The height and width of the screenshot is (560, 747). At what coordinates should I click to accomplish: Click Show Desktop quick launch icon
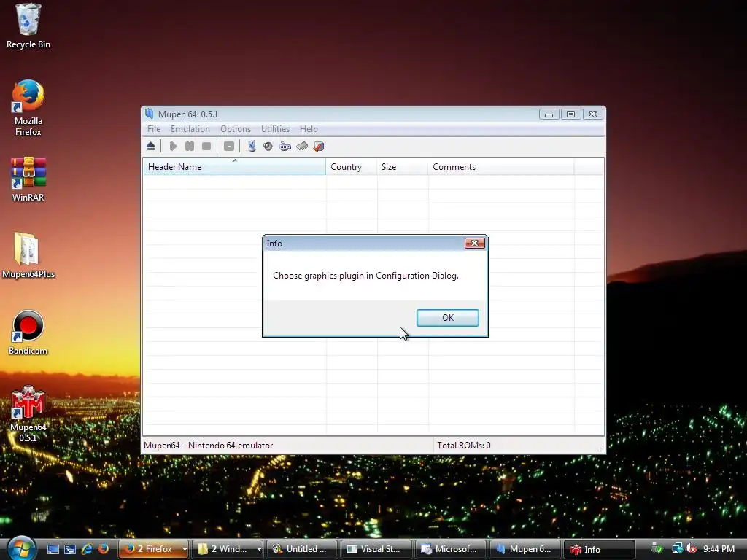53,549
